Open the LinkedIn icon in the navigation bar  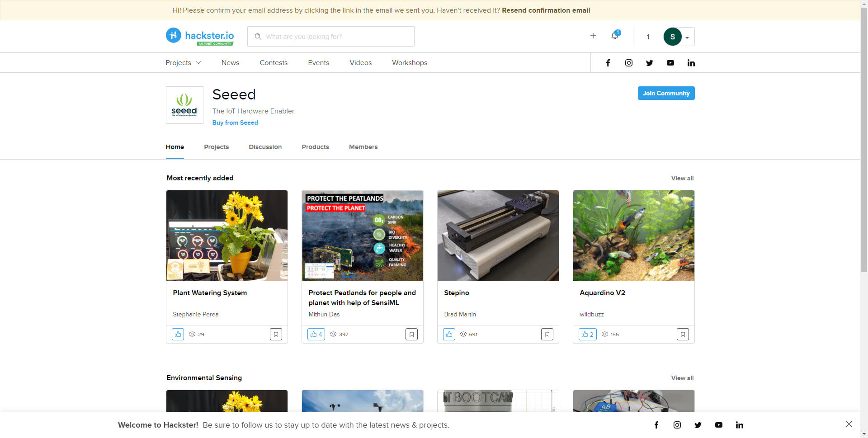(x=691, y=63)
